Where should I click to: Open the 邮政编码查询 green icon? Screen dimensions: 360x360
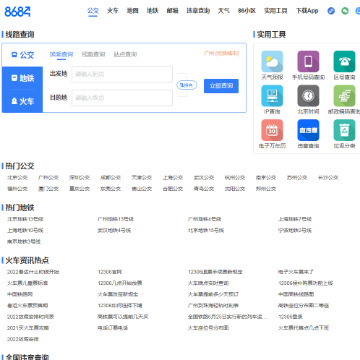coord(344,96)
